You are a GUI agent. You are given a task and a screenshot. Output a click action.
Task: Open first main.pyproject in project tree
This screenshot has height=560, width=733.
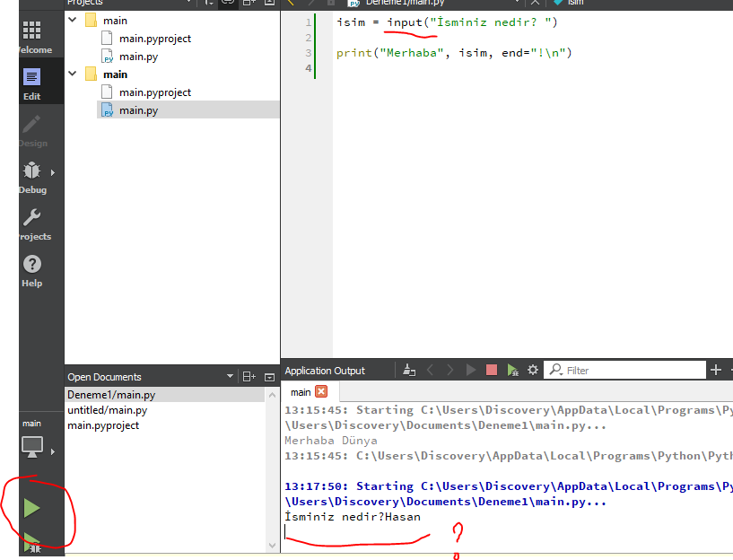tap(154, 39)
